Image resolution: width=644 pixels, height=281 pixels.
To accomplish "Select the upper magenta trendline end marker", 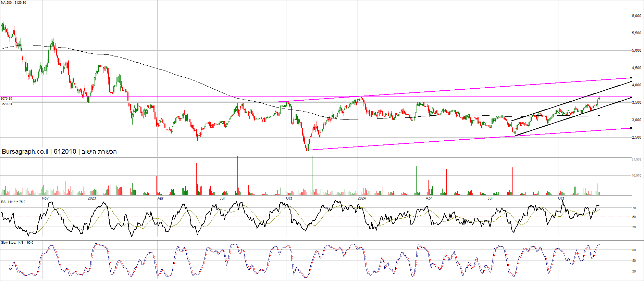I will point(631,78).
